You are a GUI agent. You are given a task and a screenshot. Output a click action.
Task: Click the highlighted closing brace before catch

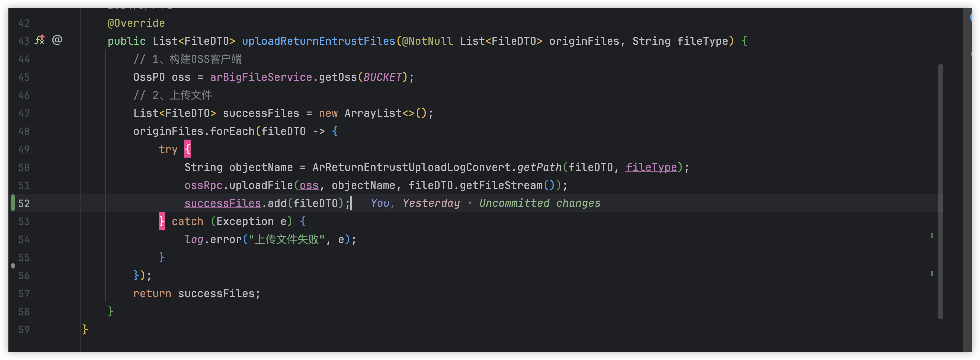162,221
